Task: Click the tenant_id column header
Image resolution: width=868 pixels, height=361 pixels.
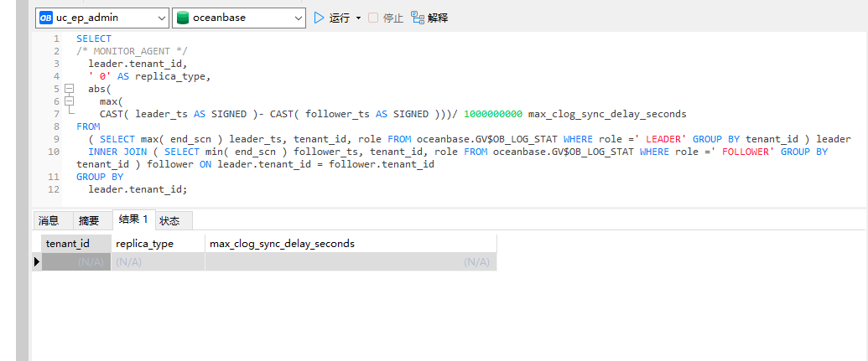Action: 68,244
